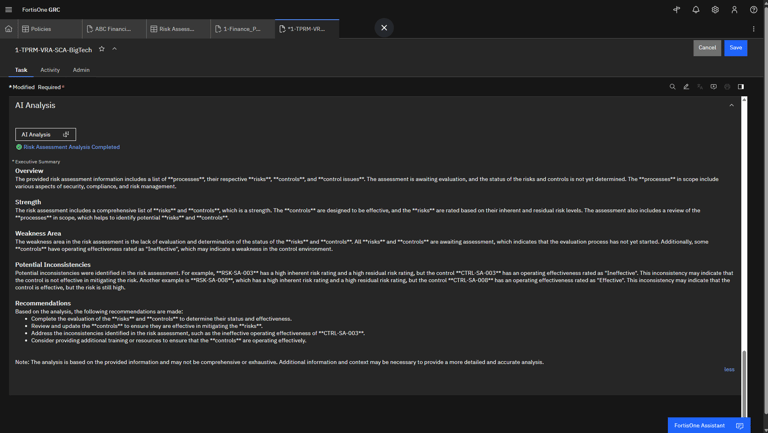Viewport: 768px width, 433px height.
Task: Open the hamburger navigation menu
Action: (9, 10)
